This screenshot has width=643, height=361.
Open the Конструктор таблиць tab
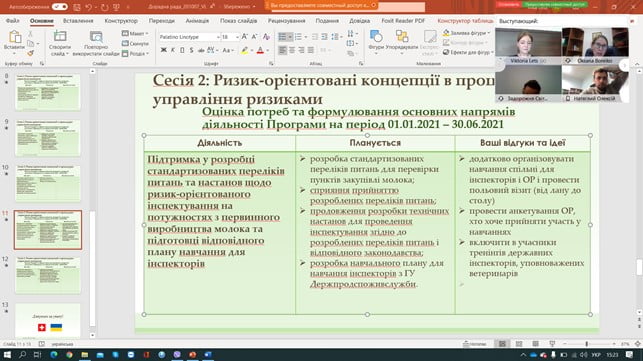(465, 21)
